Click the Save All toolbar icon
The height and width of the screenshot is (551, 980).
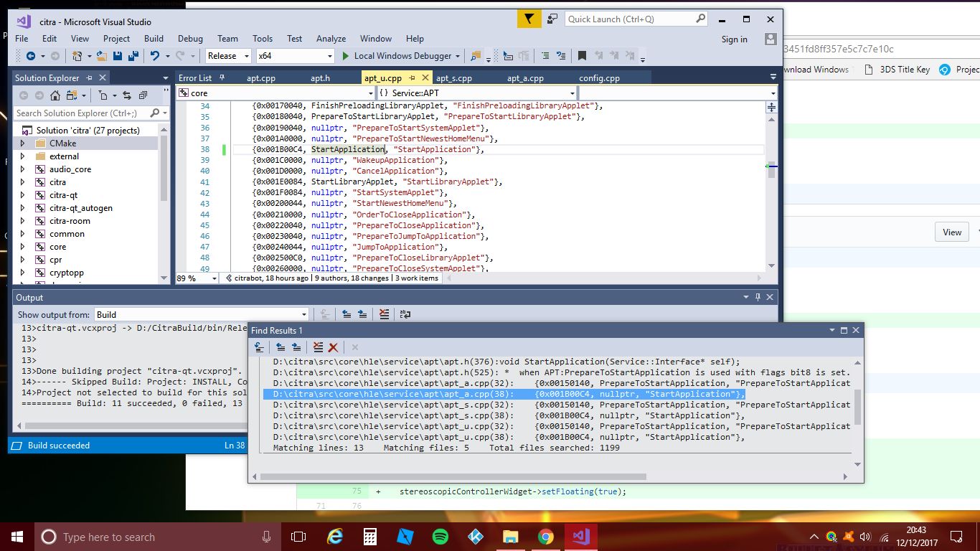[133, 56]
